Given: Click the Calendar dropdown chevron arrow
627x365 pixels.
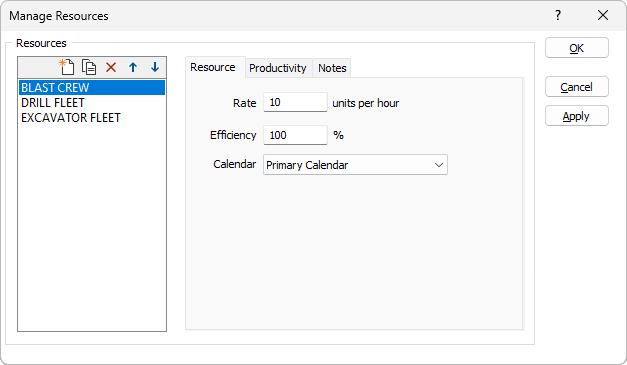Looking at the screenshot, I should (439, 165).
